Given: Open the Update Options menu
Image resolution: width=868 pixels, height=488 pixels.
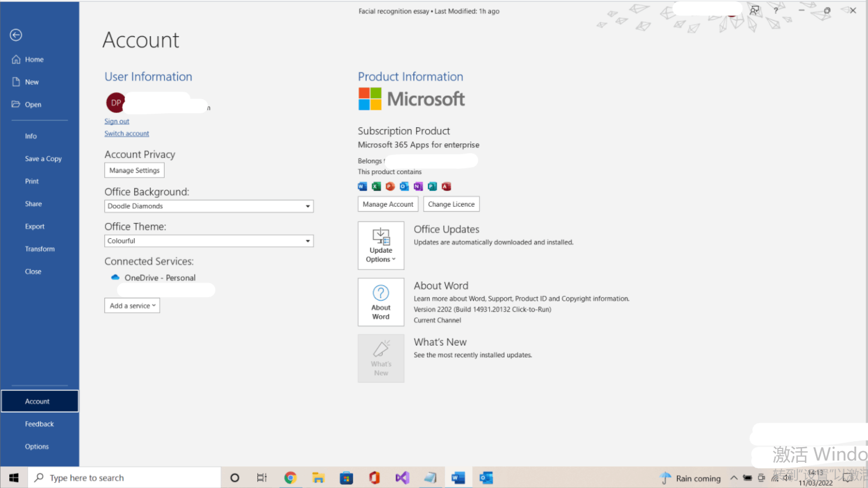Looking at the screenshot, I should (x=381, y=246).
